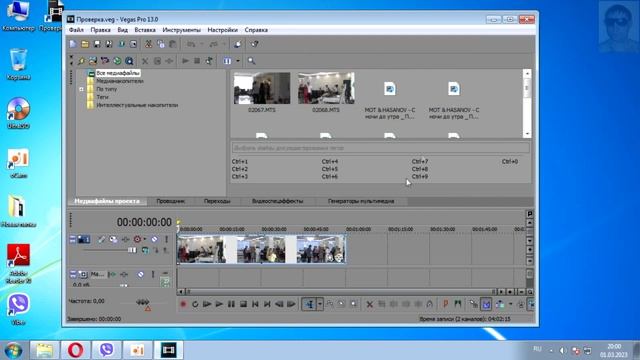This screenshot has height=360, width=640.
Task: Click the timeline Stop button
Action: pyautogui.click(x=243, y=304)
